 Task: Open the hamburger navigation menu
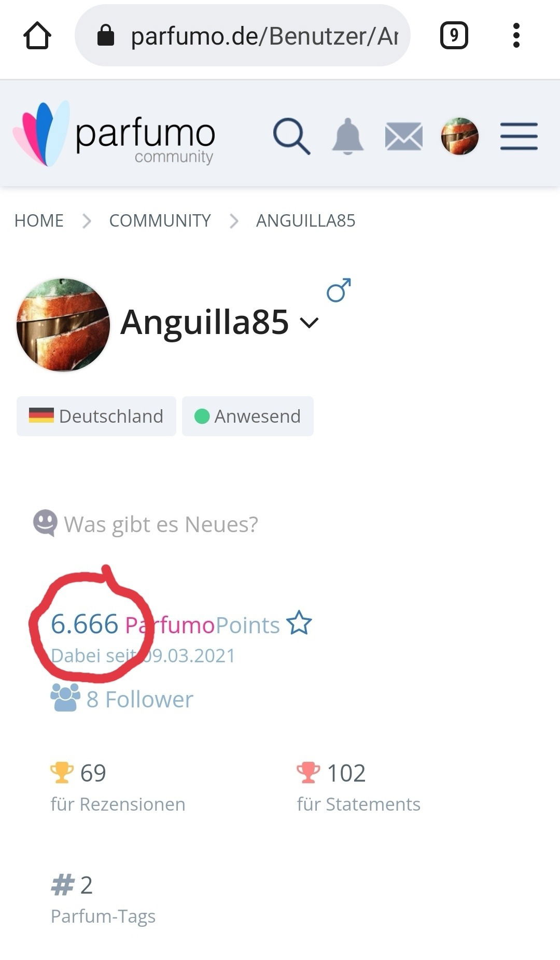coord(519,136)
